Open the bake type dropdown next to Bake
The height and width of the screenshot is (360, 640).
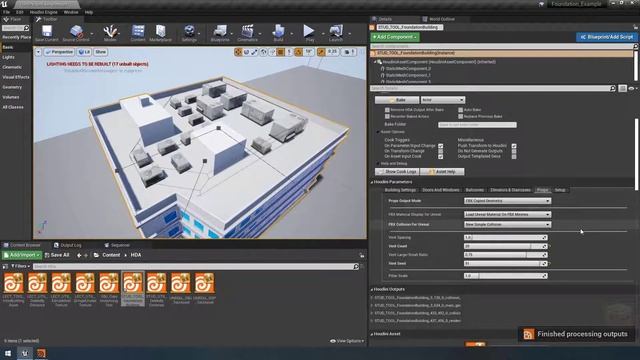pyautogui.click(x=443, y=100)
